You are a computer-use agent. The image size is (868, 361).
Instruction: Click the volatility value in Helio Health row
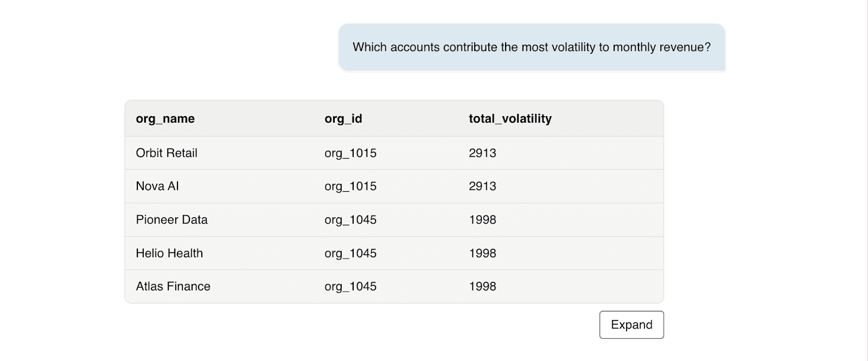click(482, 253)
